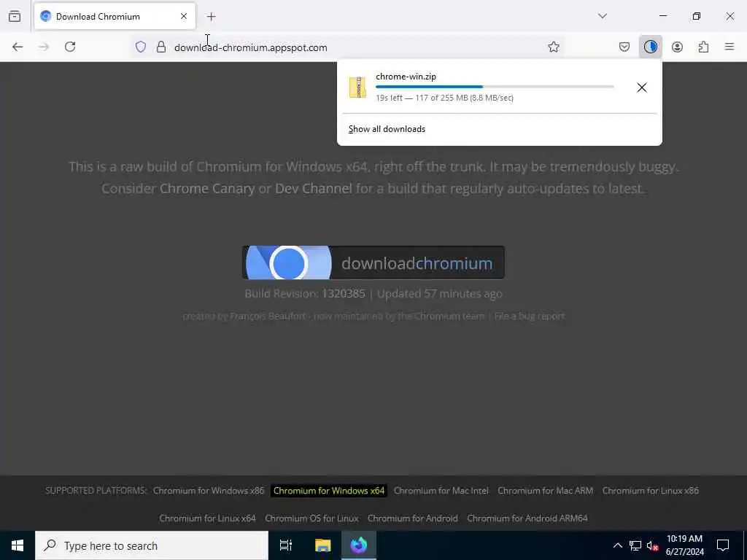Cancel the chrome-win.zip download
Image resolution: width=747 pixels, height=560 pixels.
(x=642, y=87)
